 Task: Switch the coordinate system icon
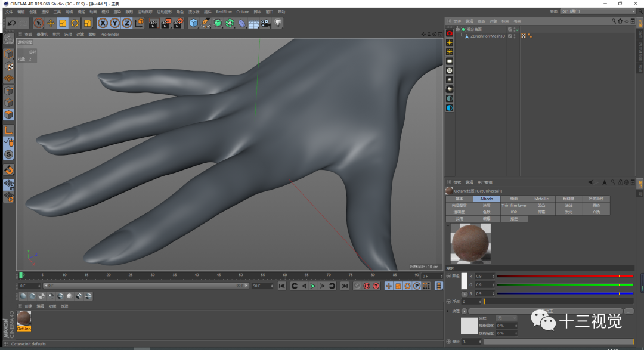tap(139, 23)
